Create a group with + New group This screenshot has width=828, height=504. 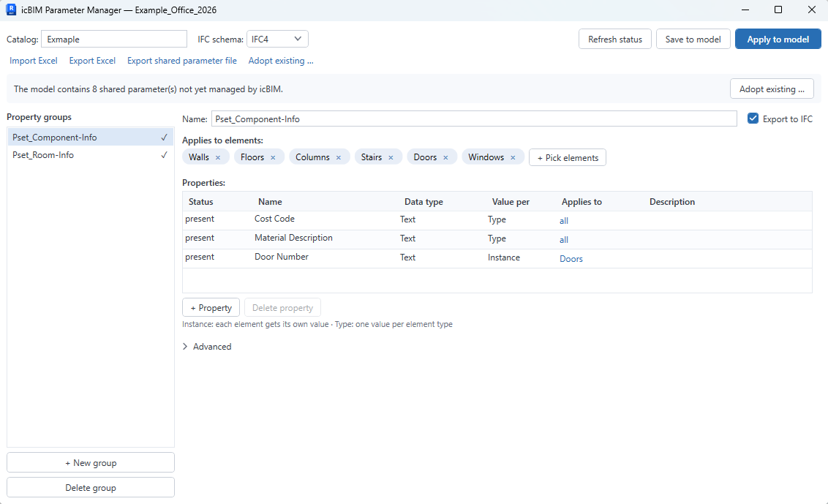point(90,463)
